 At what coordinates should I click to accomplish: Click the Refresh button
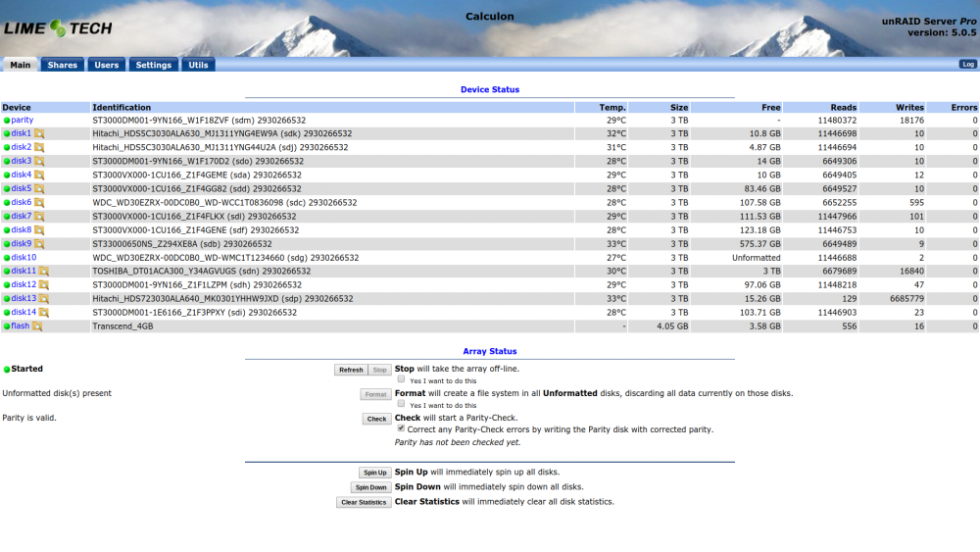coord(351,370)
